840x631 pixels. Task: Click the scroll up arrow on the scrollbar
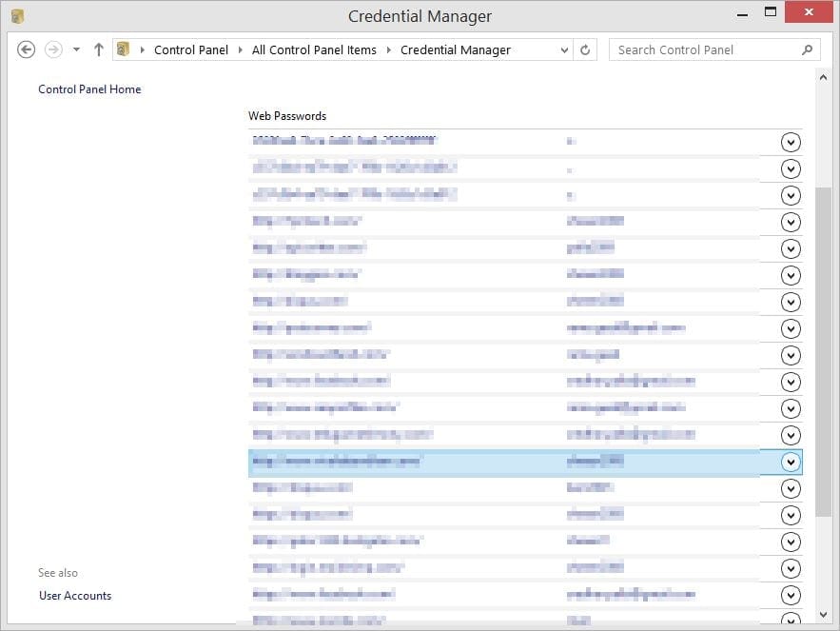pos(823,78)
